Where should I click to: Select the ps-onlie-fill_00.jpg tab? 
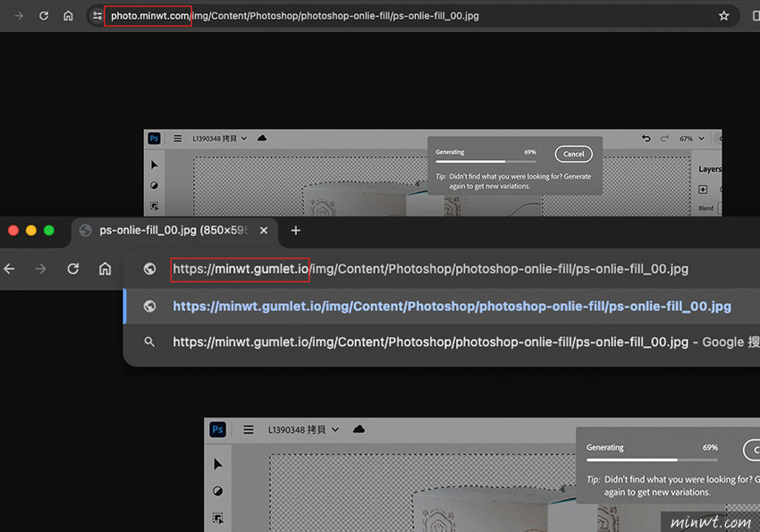(x=174, y=231)
